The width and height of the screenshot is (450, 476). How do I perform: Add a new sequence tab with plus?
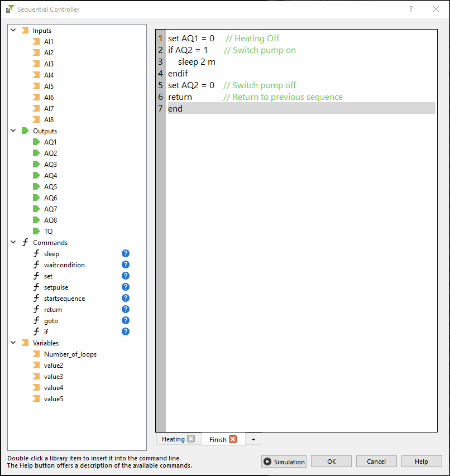coord(253,439)
